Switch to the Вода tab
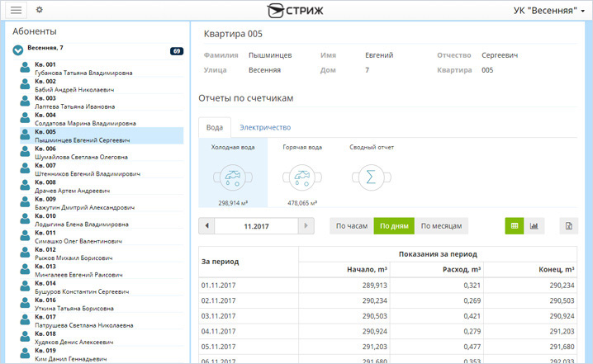The width and height of the screenshot is (593, 364). click(215, 127)
